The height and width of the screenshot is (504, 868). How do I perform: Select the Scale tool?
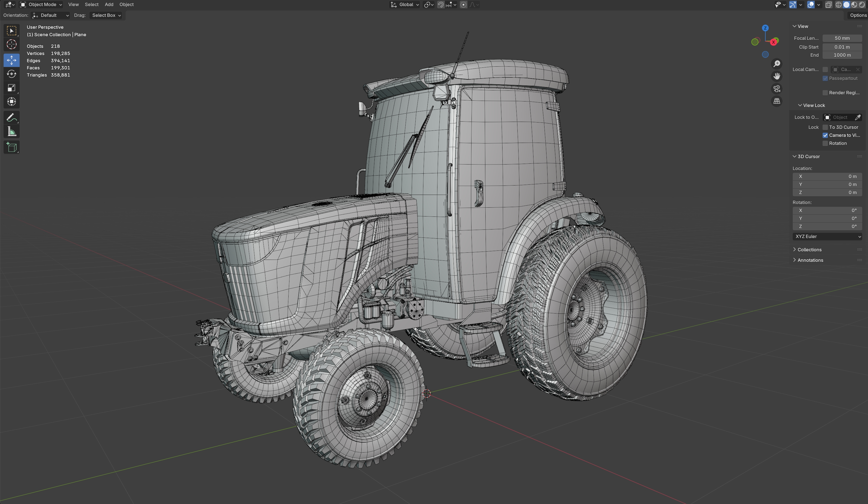(x=11, y=88)
